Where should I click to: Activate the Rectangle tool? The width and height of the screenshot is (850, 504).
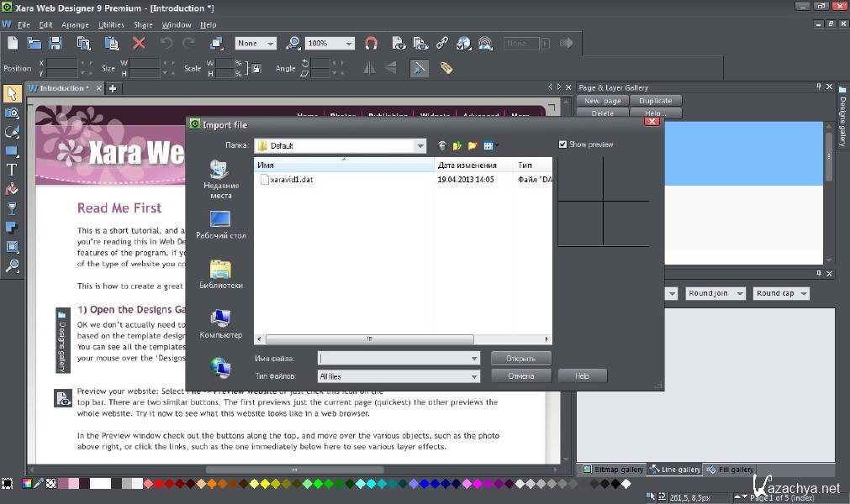coord(12,151)
